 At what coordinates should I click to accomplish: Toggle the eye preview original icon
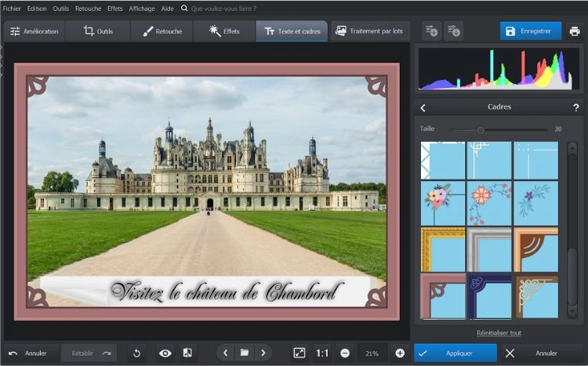tap(165, 353)
